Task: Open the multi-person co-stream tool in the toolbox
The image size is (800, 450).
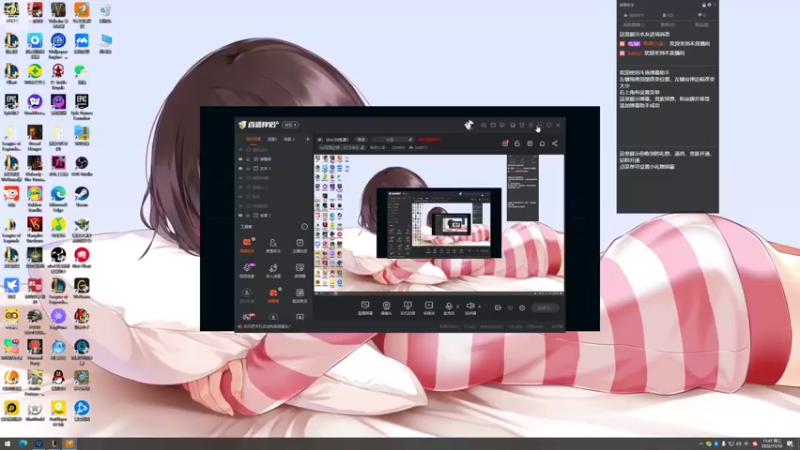Action: pyautogui.click(x=273, y=270)
